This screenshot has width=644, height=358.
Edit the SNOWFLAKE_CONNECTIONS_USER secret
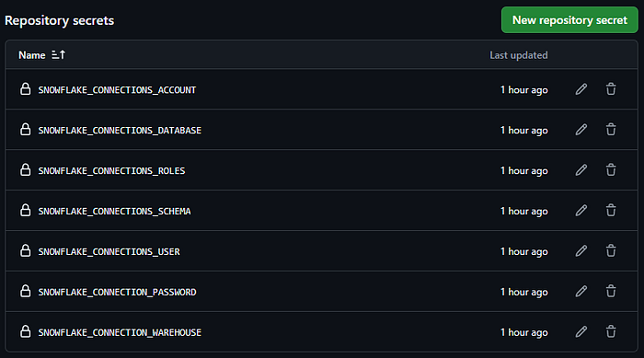pos(581,250)
